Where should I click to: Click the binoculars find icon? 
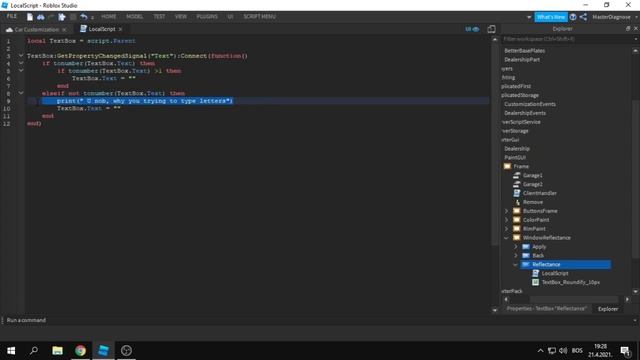(x=41, y=17)
